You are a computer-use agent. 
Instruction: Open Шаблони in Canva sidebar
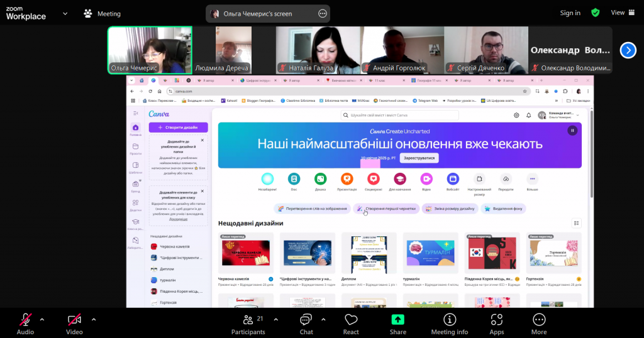pos(136,167)
